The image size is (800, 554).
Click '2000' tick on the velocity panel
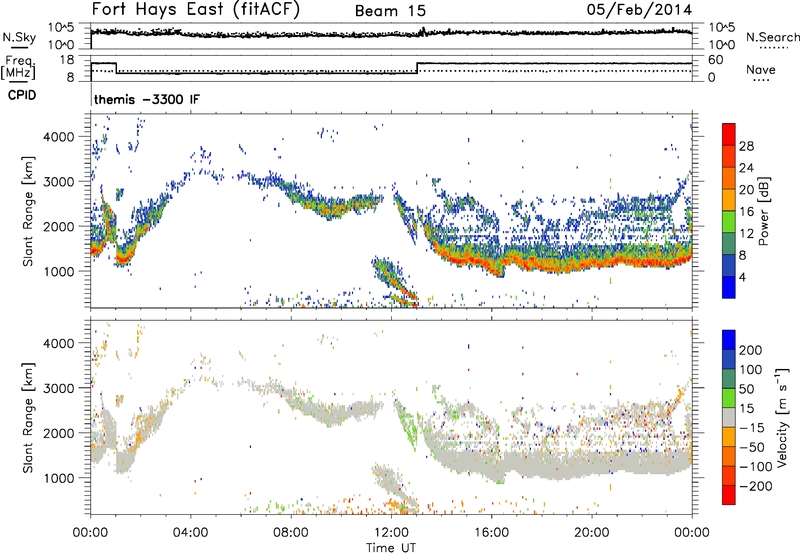click(x=59, y=433)
